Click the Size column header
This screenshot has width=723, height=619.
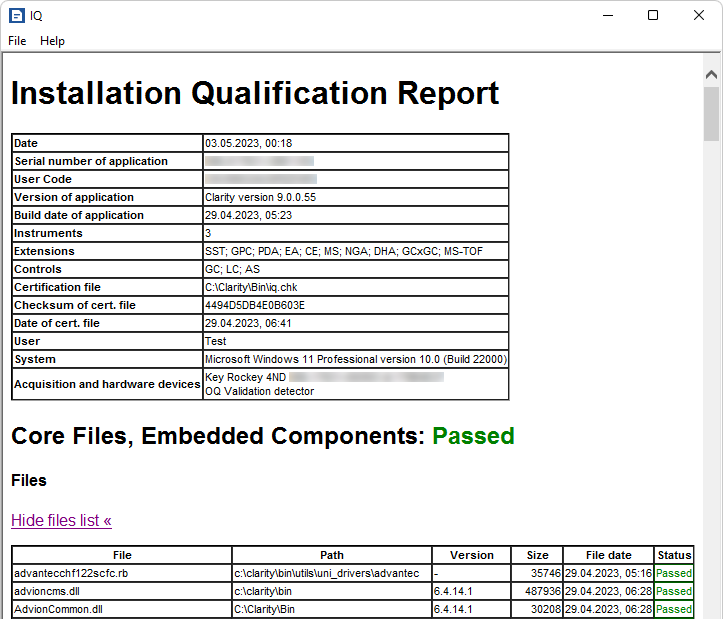pyautogui.click(x=538, y=555)
